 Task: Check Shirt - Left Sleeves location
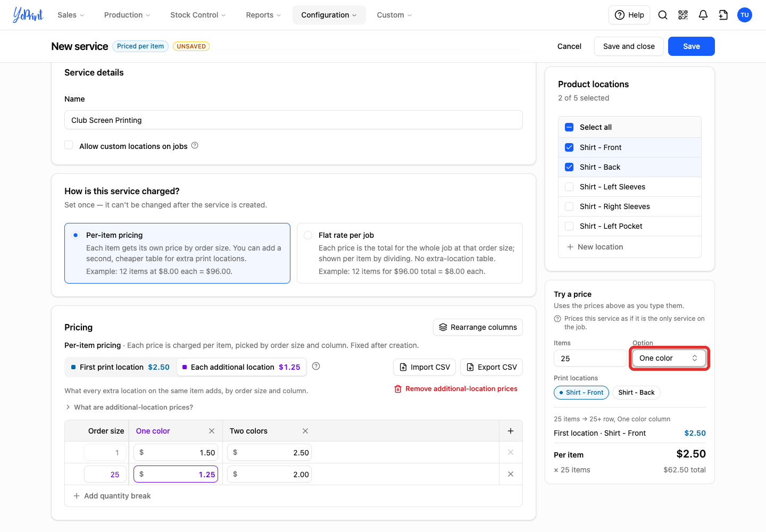(x=569, y=187)
